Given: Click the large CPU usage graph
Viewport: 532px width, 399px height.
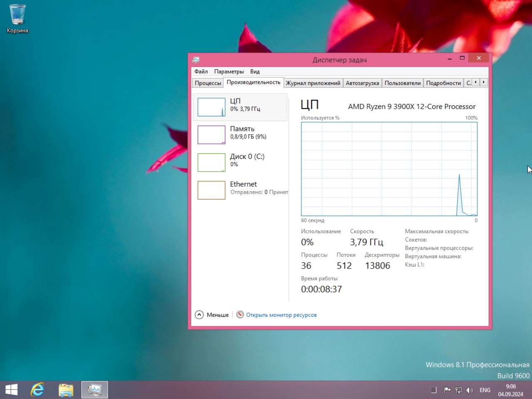Looking at the screenshot, I should pos(389,169).
